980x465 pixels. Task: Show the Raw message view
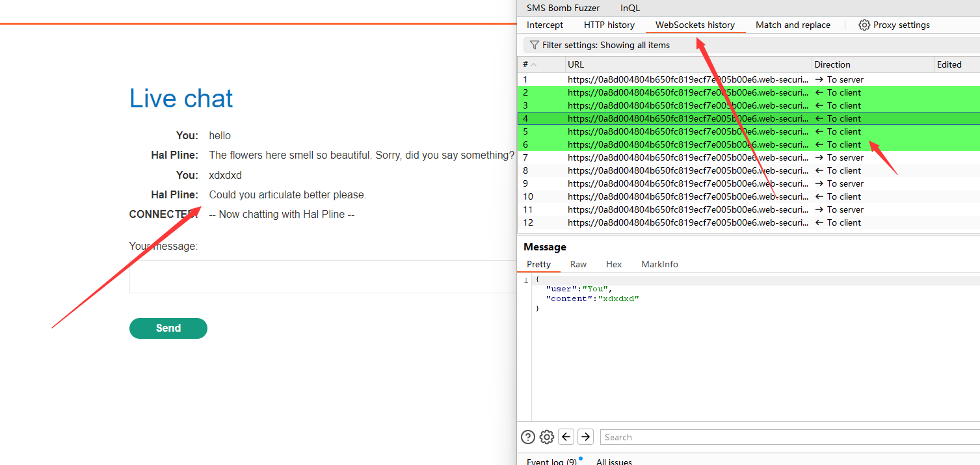tap(578, 264)
